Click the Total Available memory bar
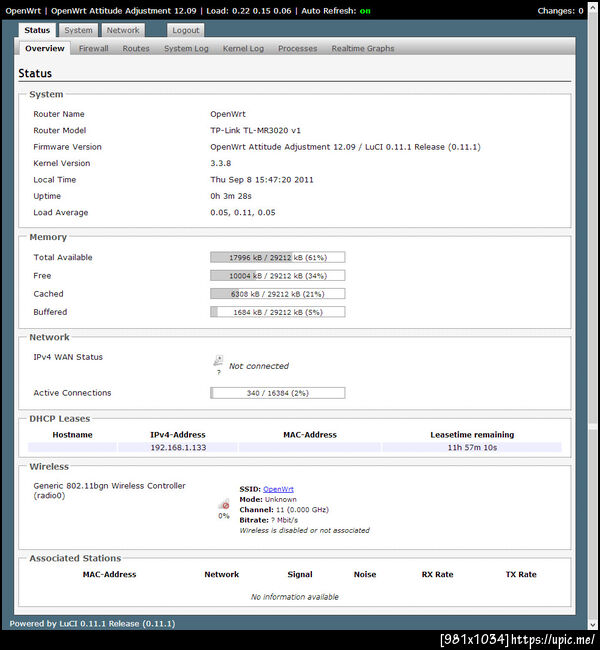Image resolution: width=600 pixels, height=650 pixels. [x=277, y=257]
